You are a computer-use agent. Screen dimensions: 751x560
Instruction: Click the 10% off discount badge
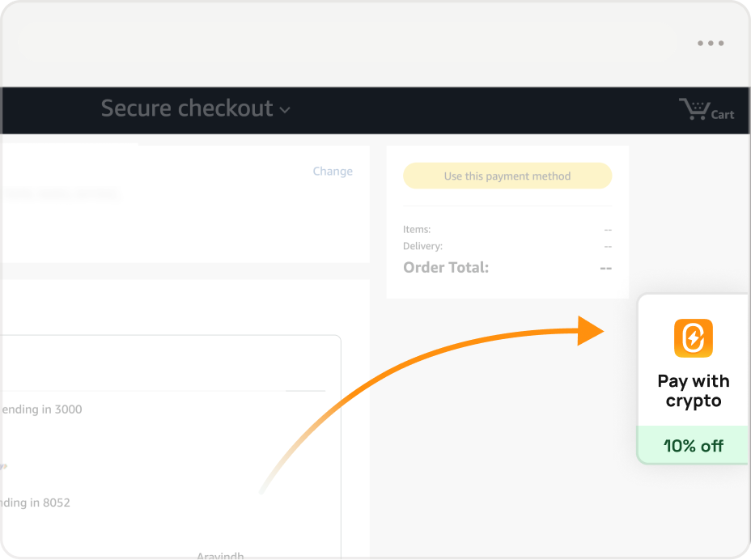694,445
